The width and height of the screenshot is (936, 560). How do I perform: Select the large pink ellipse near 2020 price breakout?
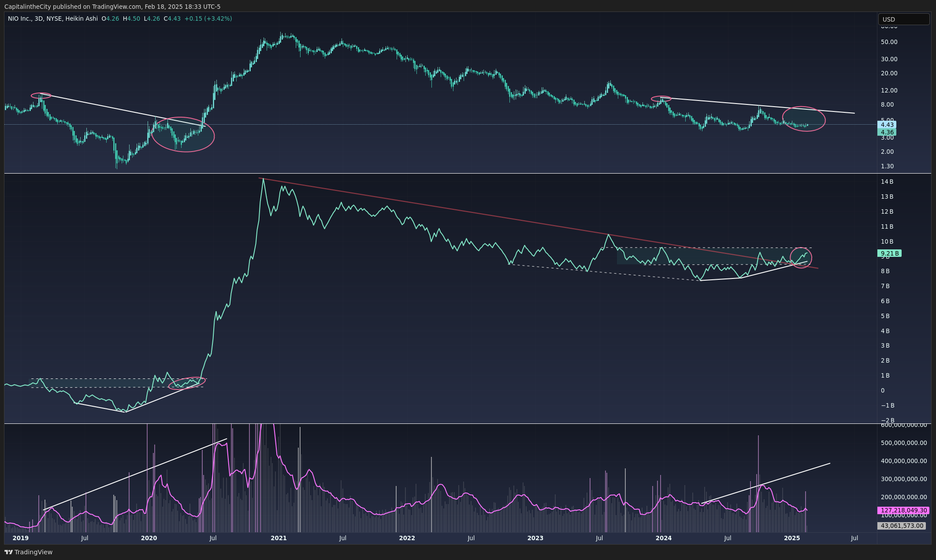point(183,134)
